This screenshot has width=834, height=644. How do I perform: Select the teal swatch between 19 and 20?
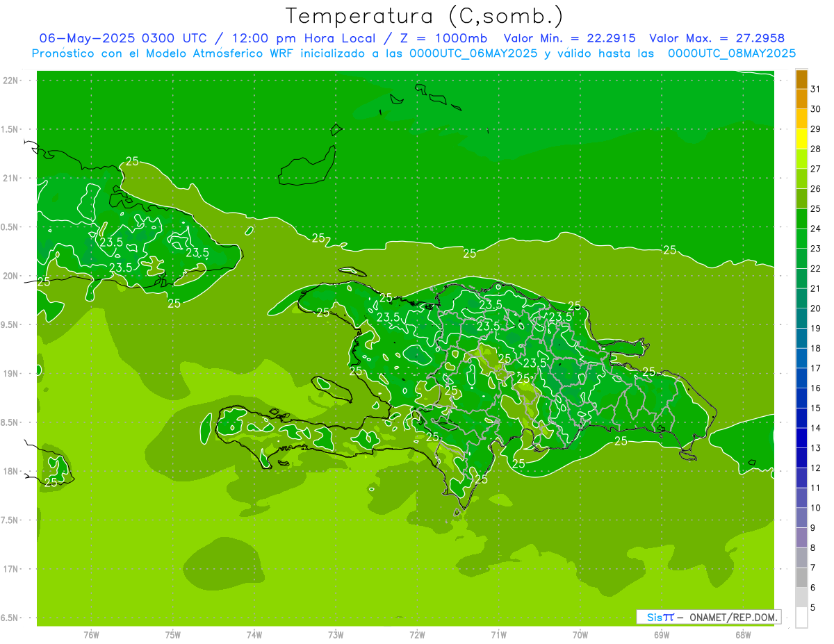801,318
